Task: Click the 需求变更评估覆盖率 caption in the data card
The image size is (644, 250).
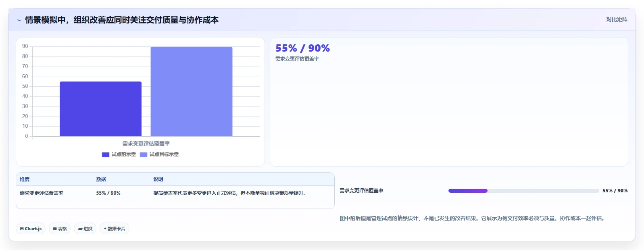Action: [x=297, y=59]
